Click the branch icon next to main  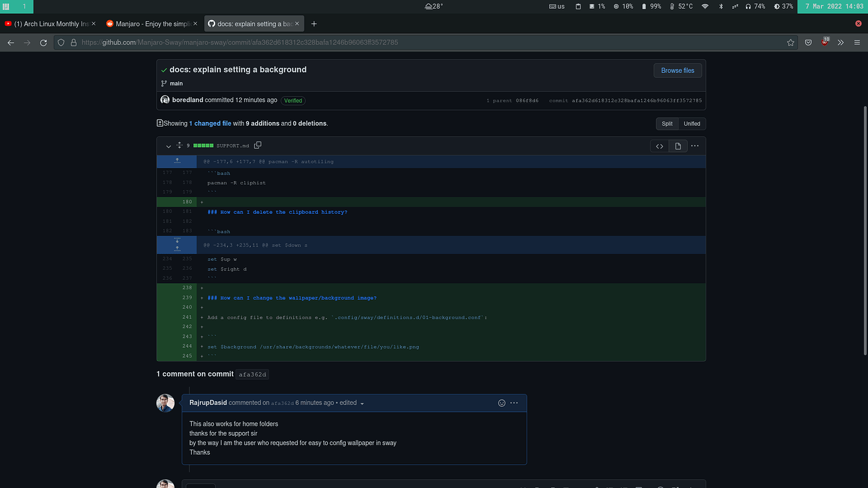(163, 83)
